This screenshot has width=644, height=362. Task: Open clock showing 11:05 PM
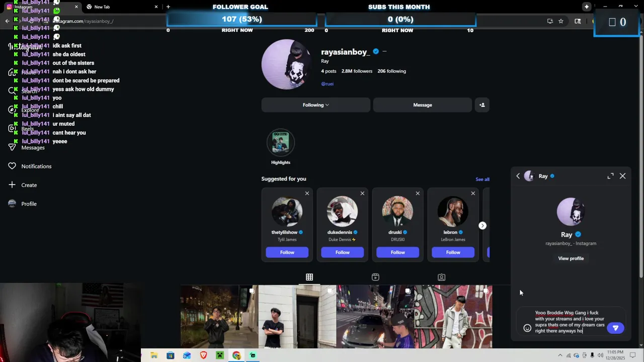(x=616, y=355)
